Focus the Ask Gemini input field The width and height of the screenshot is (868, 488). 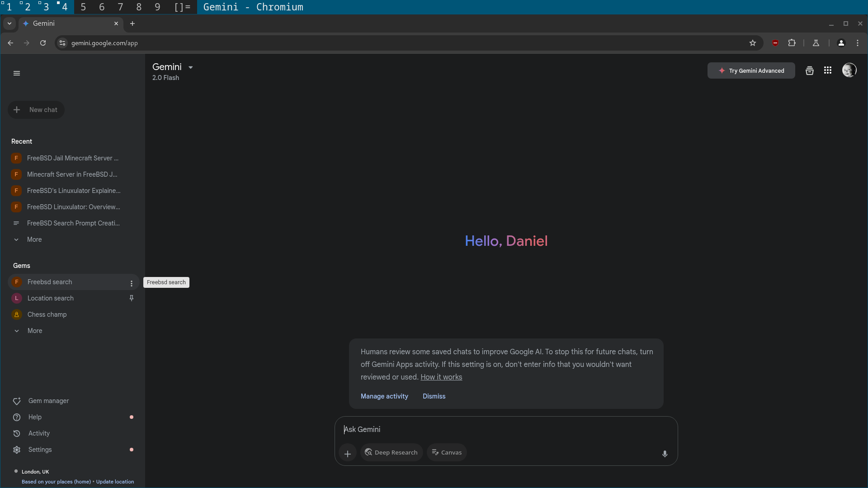pyautogui.click(x=497, y=429)
